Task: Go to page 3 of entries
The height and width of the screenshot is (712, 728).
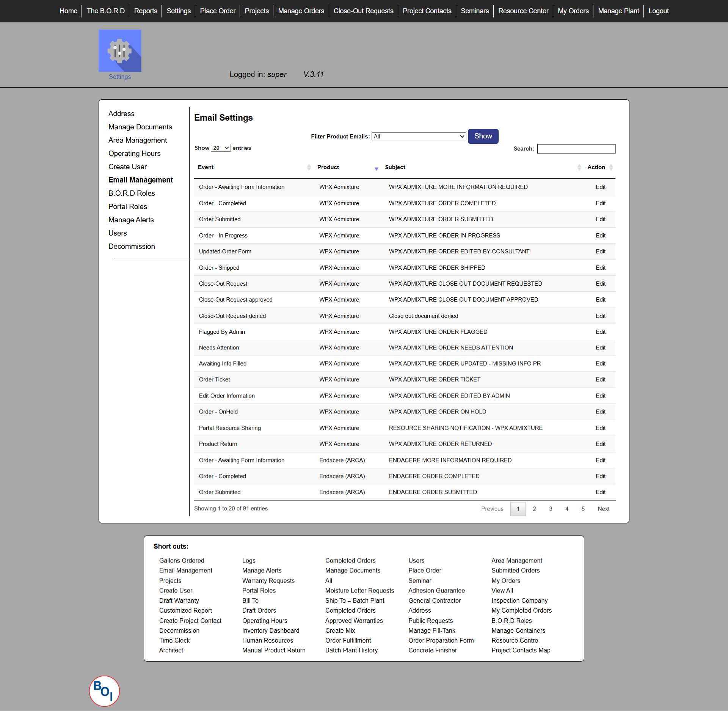Action: click(x=551, y=509)
